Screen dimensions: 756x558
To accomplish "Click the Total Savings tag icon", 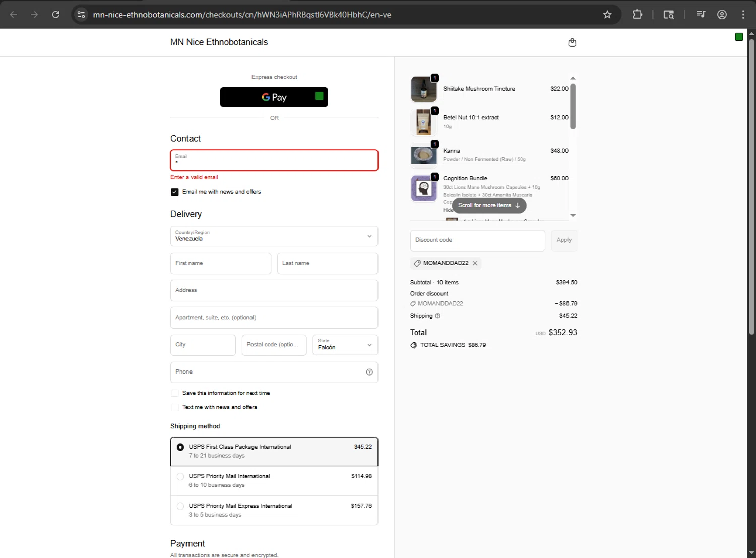I will pos(414,345).
